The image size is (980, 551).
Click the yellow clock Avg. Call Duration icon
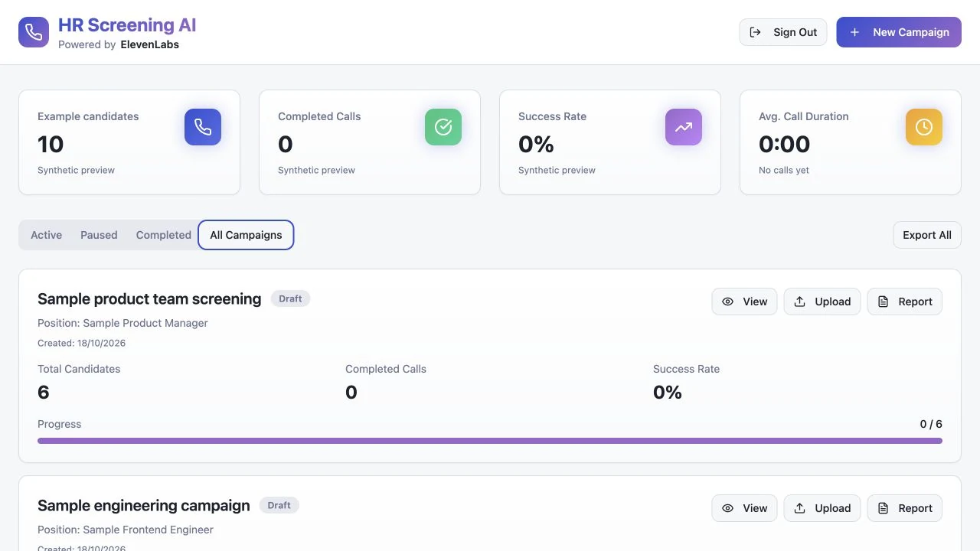tap(924, 127)
